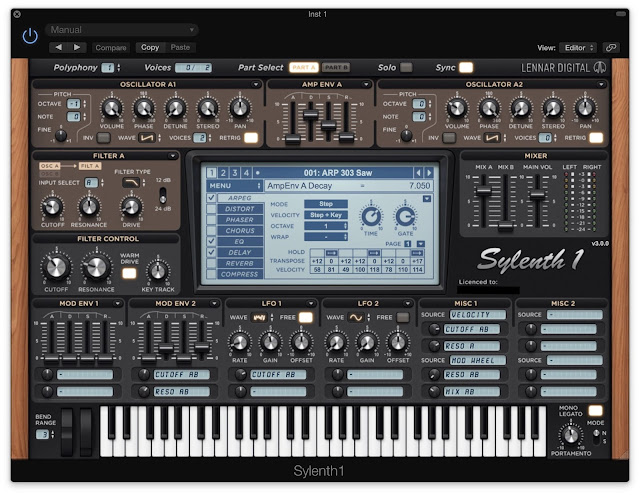This screenshot has height=495, width=640.
Task: Click Filter A Cutoff knob
Action: pyautogui.click(x=52, y=206)
